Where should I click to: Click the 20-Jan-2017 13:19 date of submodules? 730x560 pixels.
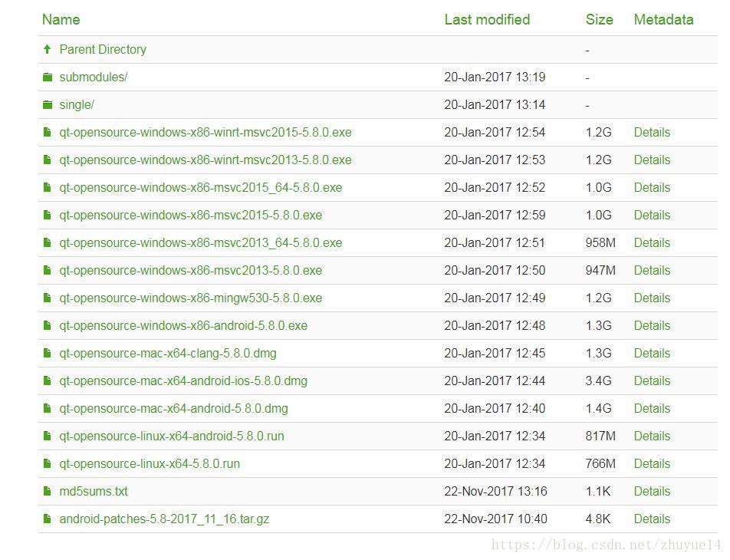[x=495, y=77]
